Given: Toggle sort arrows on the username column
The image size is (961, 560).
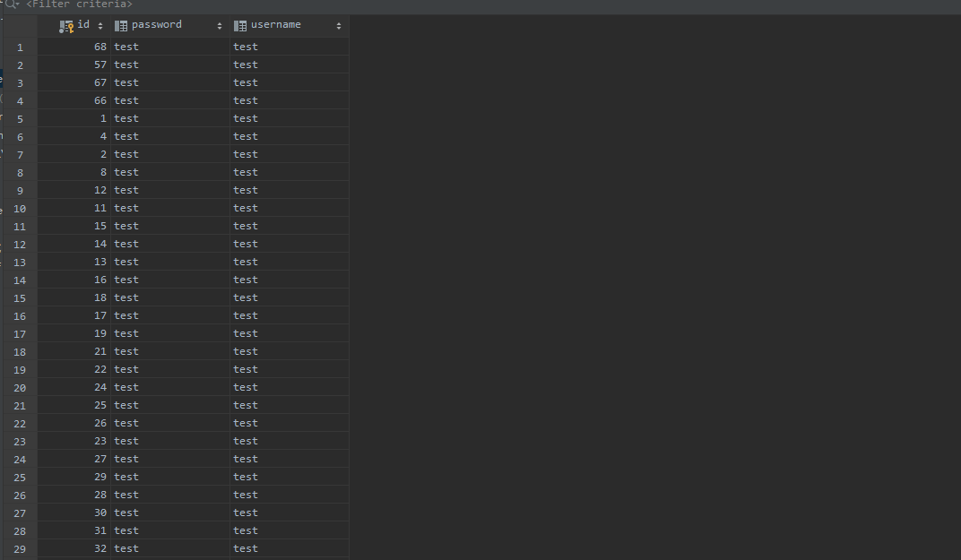Looking at the screenshot, I should point(339,26).
